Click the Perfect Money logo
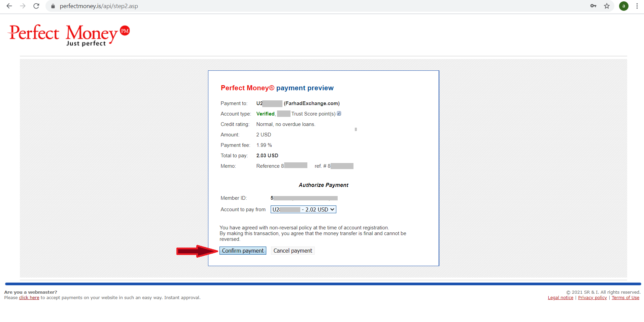The width and height of the screenshot is (644, 322). tap(69, 35)
